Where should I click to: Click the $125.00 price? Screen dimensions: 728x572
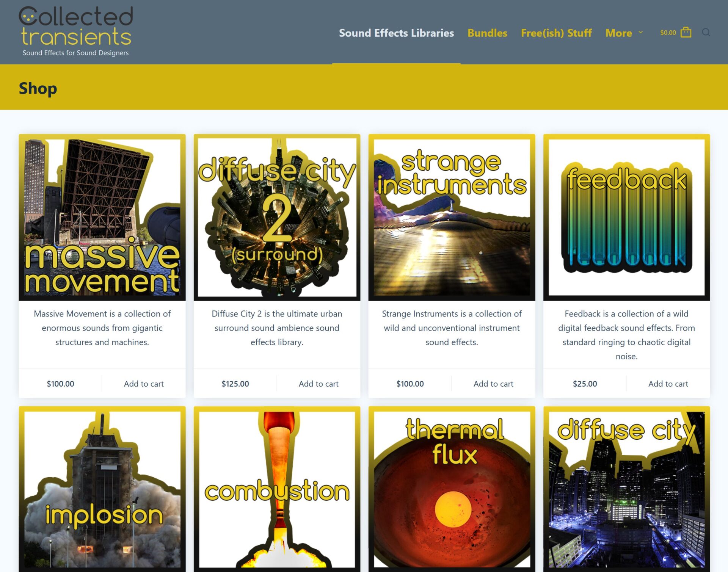[235, 384]
